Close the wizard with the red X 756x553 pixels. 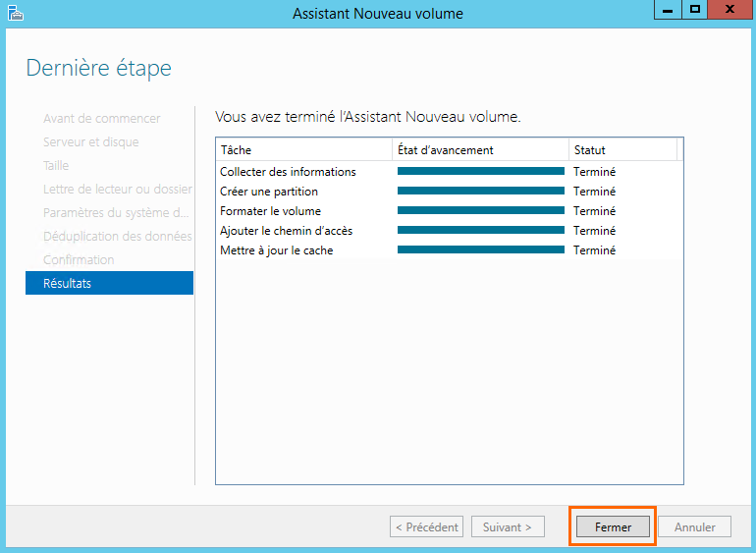point(729,10)
